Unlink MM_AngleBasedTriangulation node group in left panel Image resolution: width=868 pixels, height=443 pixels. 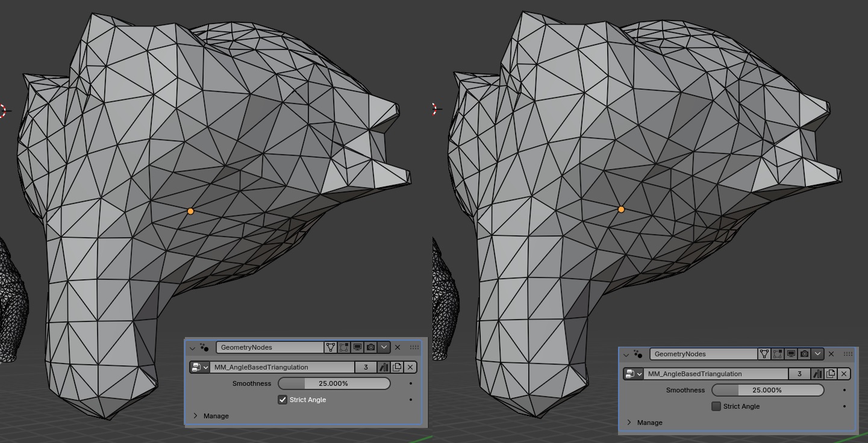click(410, 367)
